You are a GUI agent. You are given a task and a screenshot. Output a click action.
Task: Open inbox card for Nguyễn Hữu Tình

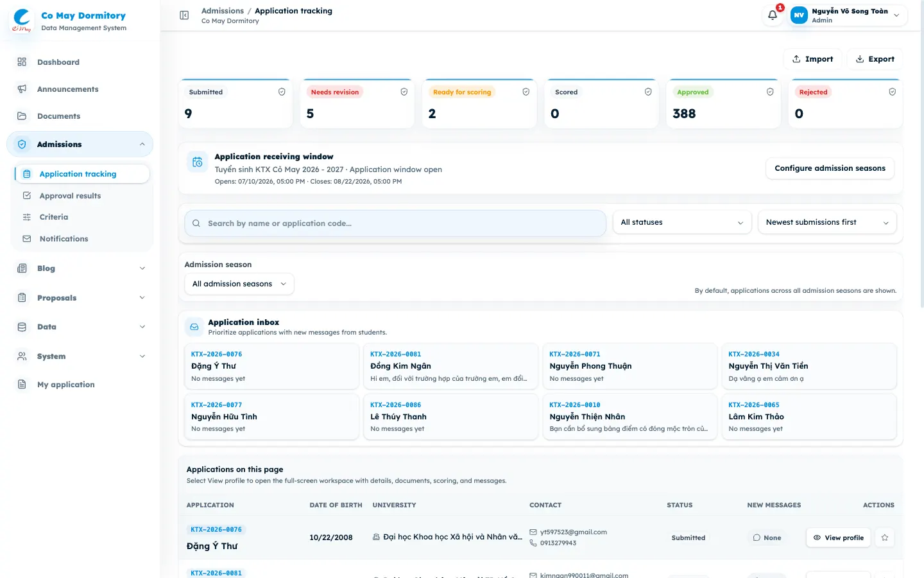click(271, 417)
